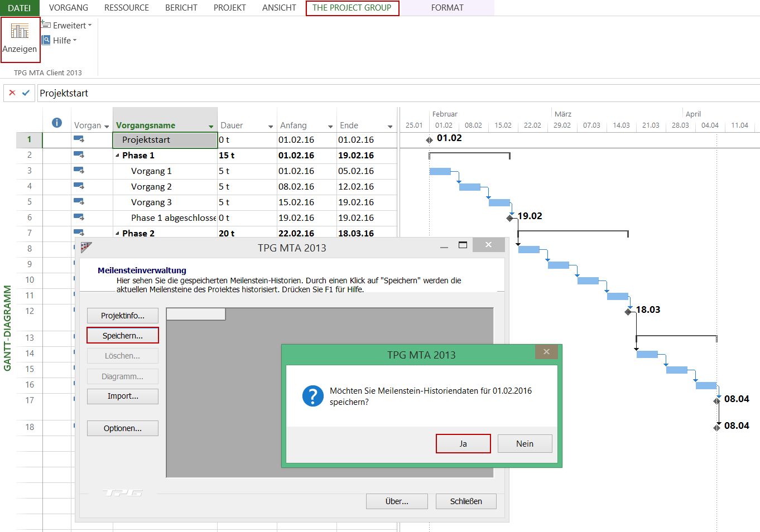Confirm entry with blue checkmark icon
The image size is (760, 532).
pos(26,93)
